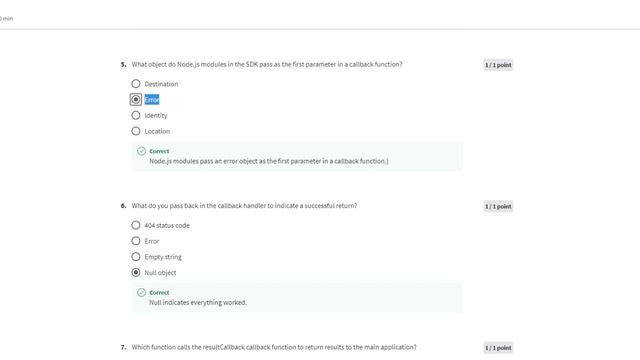Click question 5 text about Node.js modules

click(267, 64)
